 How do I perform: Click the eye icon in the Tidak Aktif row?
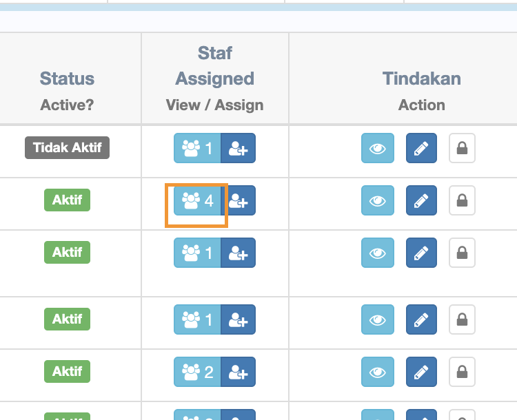click(x=378, y=148)
